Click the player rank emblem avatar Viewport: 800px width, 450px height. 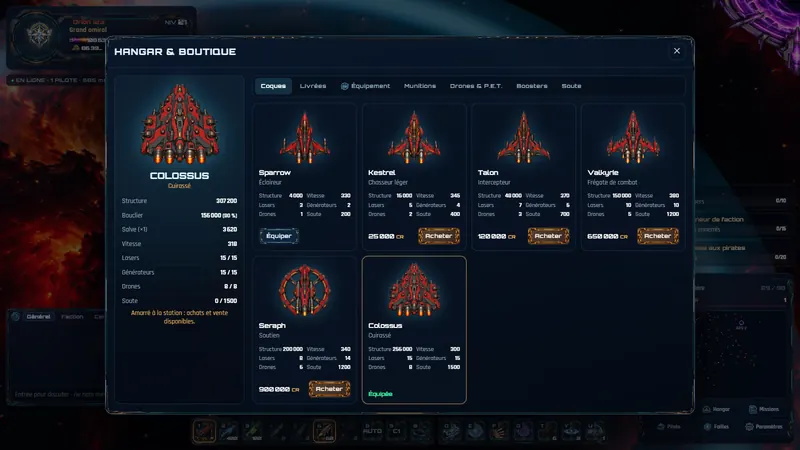click(x=39, y=35)
